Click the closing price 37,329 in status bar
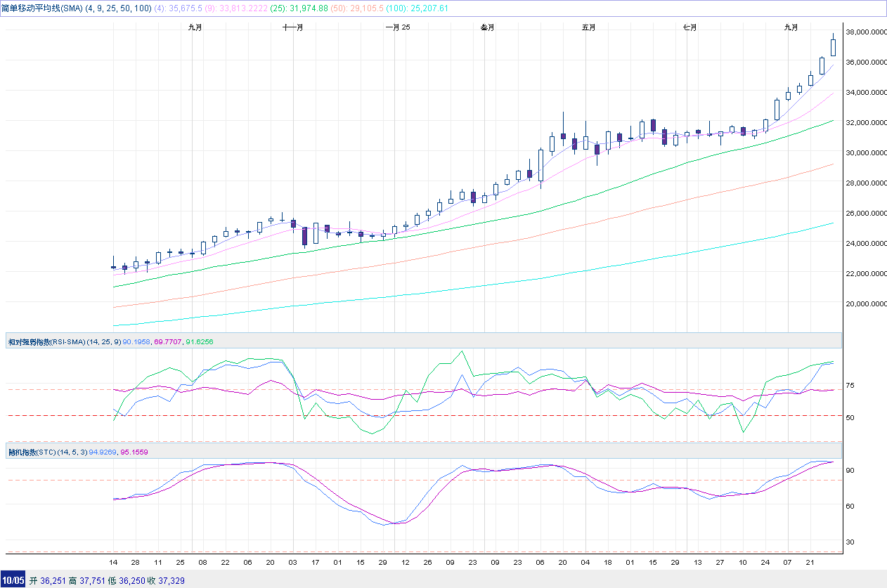Screen dimensions: 887x588 [x=171, y=581]
